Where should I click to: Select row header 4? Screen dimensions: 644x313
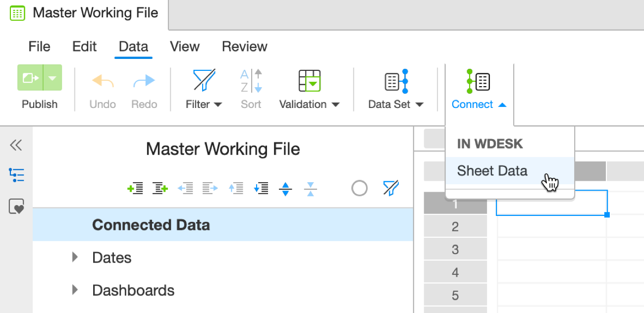(x=455, y=273)
